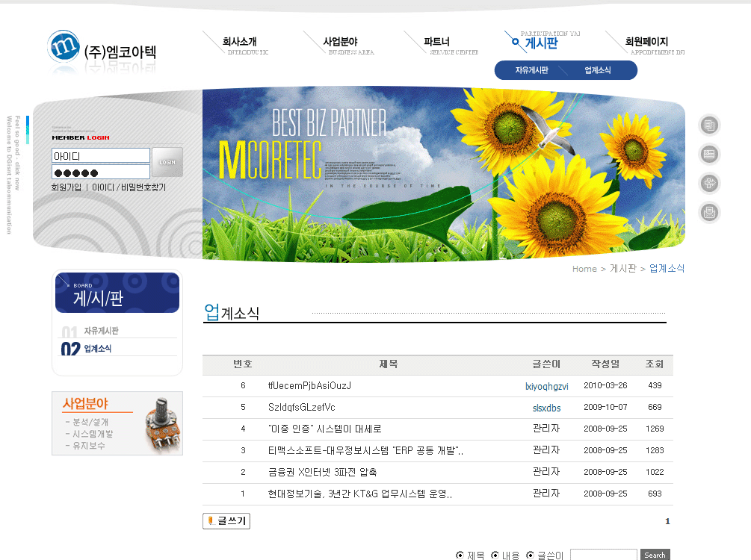751x560 pixels.
Task: Open post 현대정보기술, 3년간 KT&G 업무시스템 운영
Action: tap(359, 494)
